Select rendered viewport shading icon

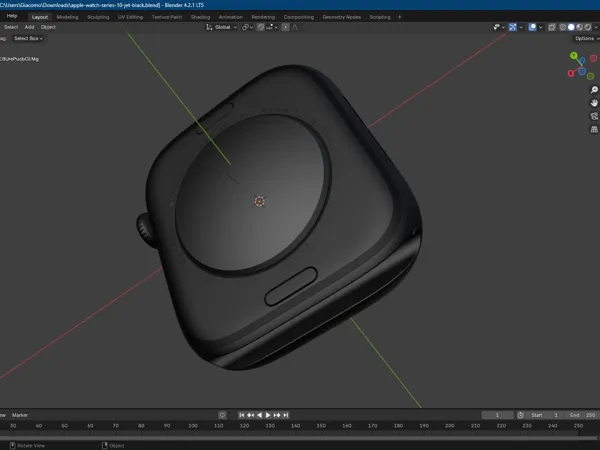(588, 27)
